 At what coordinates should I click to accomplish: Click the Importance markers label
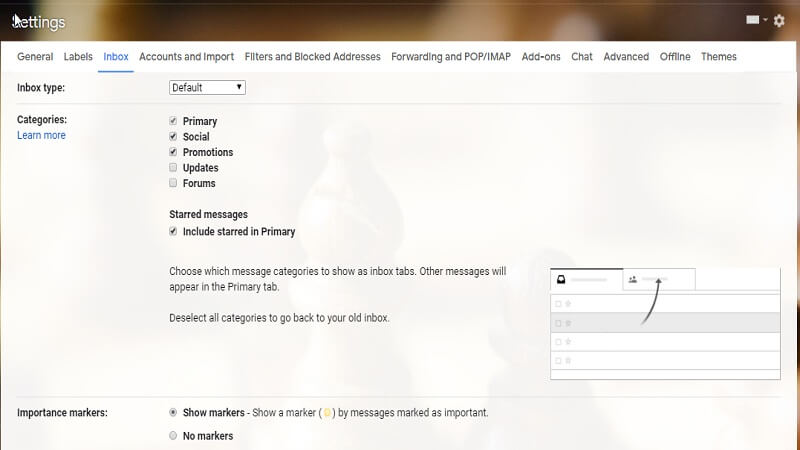(62, 413)
